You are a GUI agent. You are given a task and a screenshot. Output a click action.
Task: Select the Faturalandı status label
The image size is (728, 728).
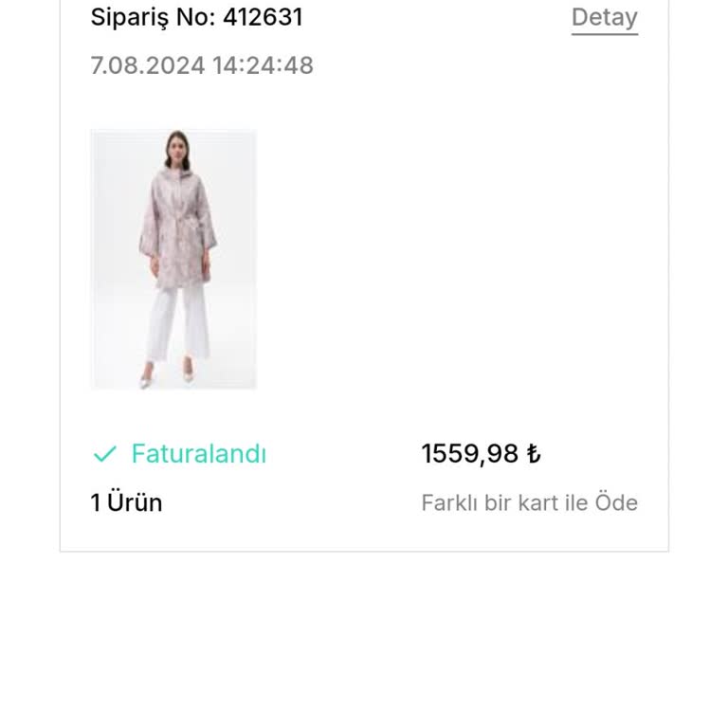tap(198, 454)
